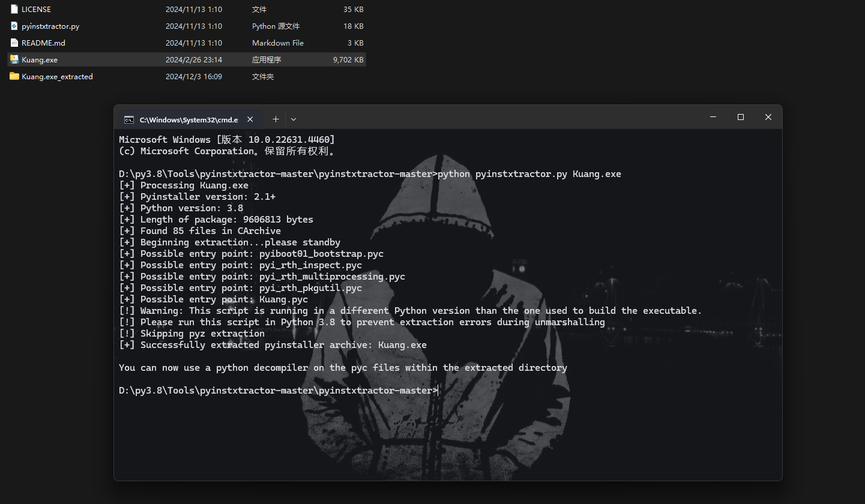This screenshot has height=504, width=865.
Task: Open a new terminal tab with plus
Action: [276, 119]
